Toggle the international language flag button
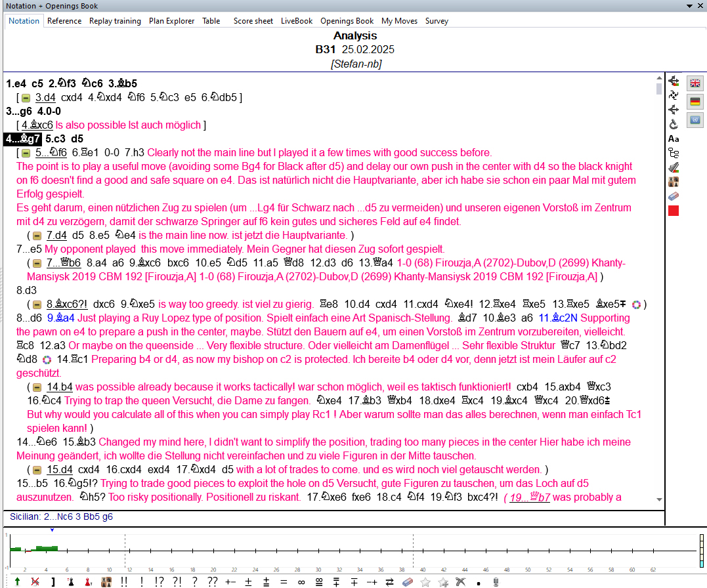Viewport: 707px width, 588px height. point(695,120)
